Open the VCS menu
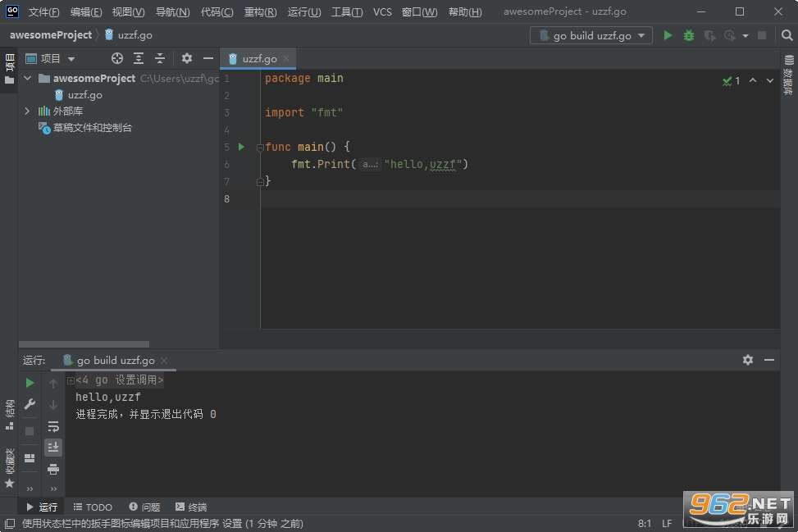Screen dimensions: 798x532 [382, 11]
